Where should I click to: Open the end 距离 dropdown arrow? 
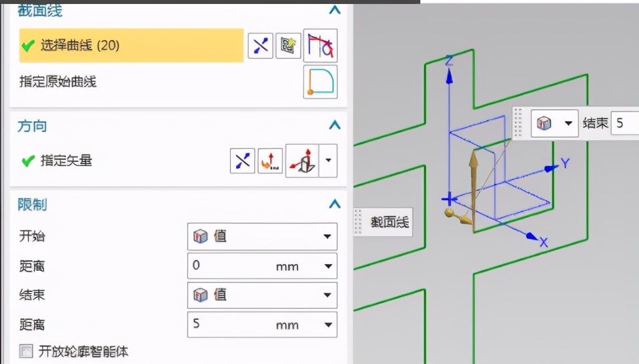pos(328,325)
